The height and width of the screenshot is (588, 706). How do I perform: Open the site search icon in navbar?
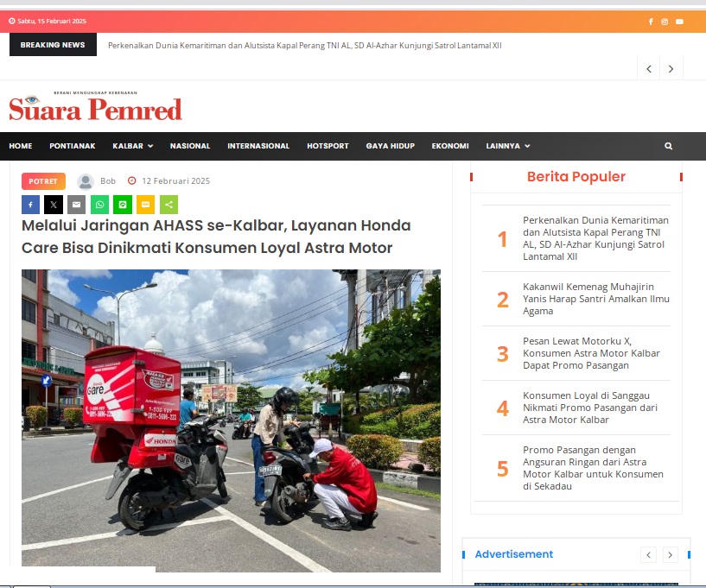(x=669, y=146)
